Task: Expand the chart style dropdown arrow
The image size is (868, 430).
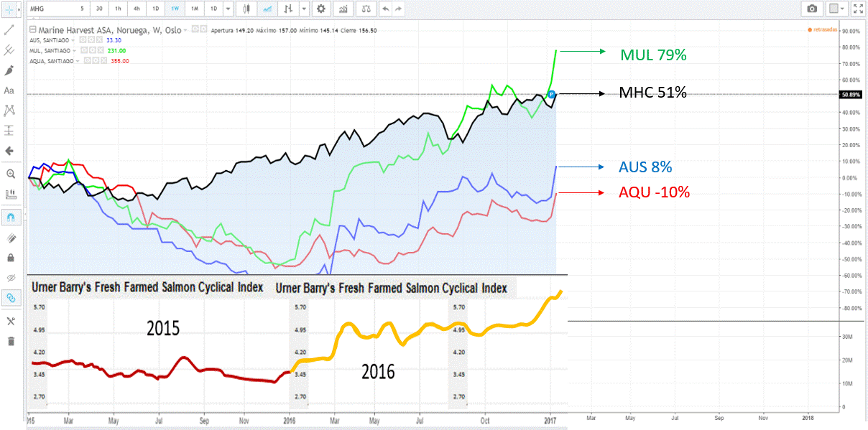Action: tap(305, 9)
